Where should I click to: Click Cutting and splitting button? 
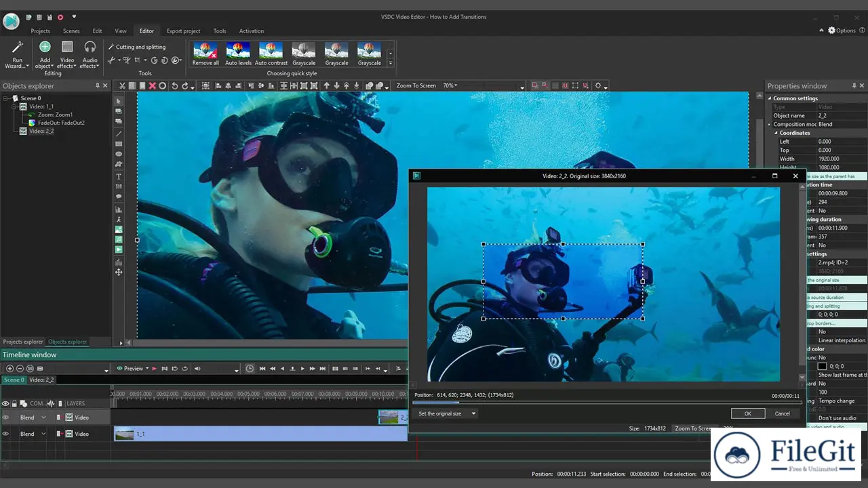click(x=136, y=47)
